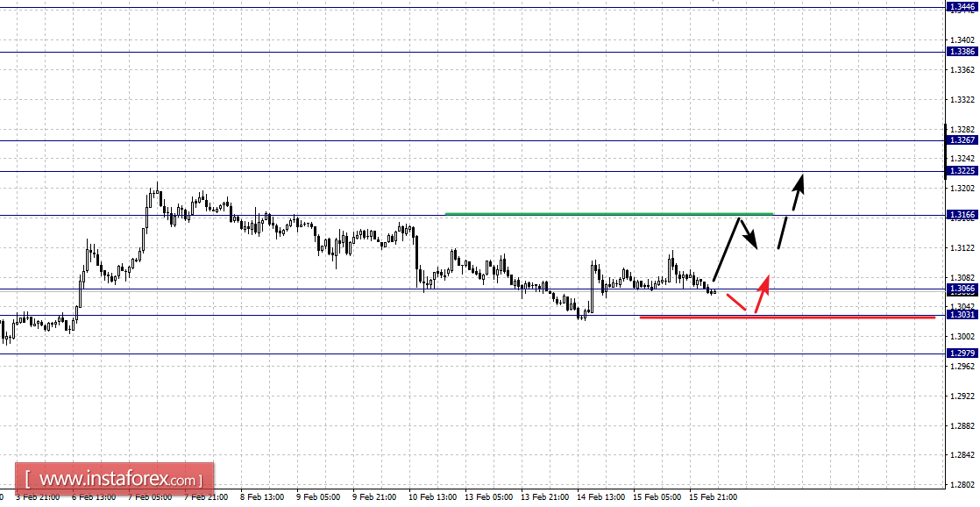The width and height of the screenshot is (980, 507).
Task: Click the 7 Feb 21:00 time label
Action: point(206,497)
